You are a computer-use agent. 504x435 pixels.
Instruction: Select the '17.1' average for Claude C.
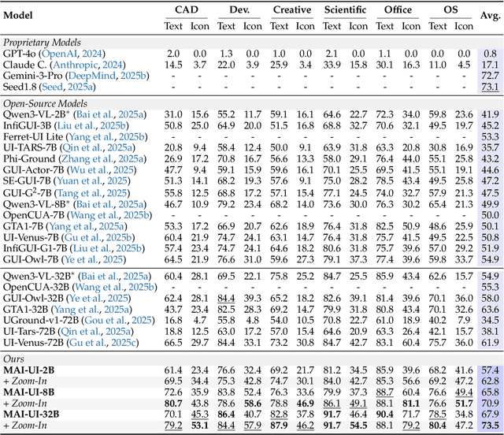[x=490, y=65]
